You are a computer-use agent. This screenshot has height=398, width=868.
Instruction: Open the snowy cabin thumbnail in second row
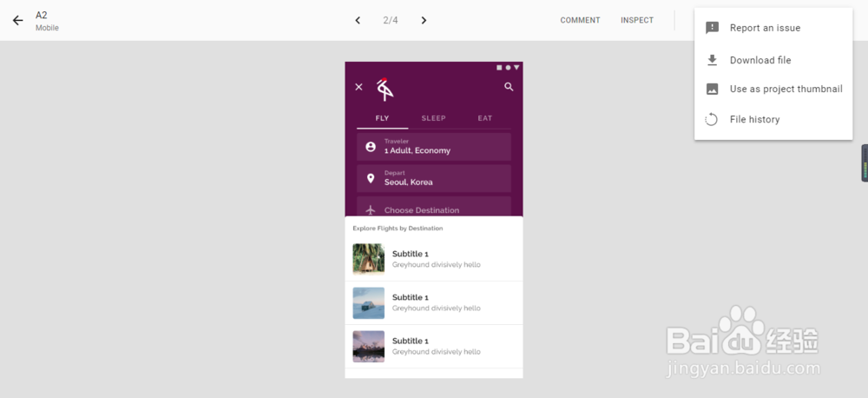368,302
